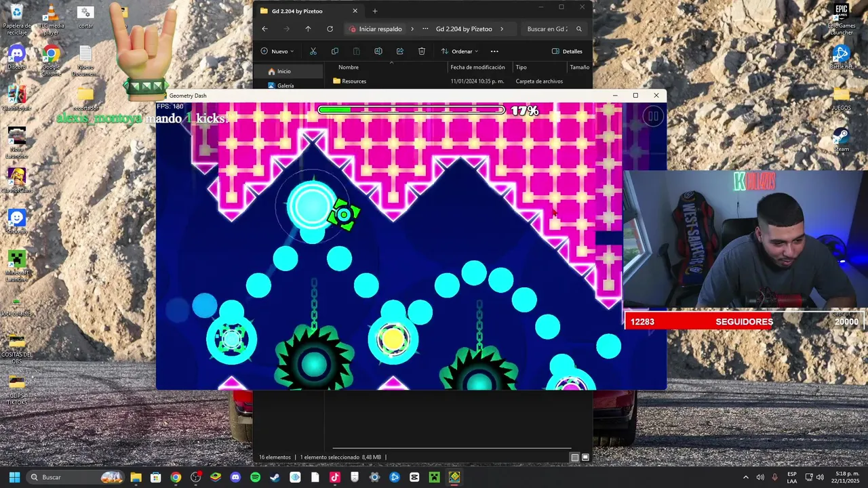Screen dimensions: 868x488
Task: Select the Steam desktop icon
Action: click(x=842, y=140)
